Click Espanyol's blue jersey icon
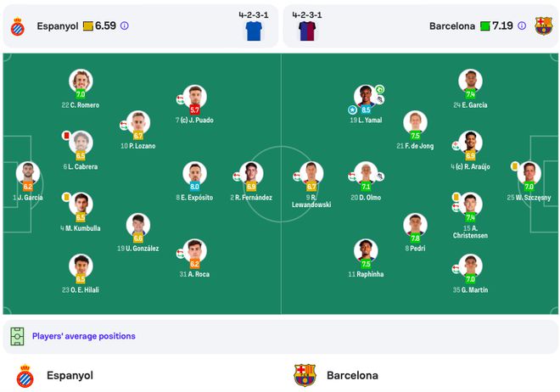This screenshot has width=560, height=392. pos(254,31)
